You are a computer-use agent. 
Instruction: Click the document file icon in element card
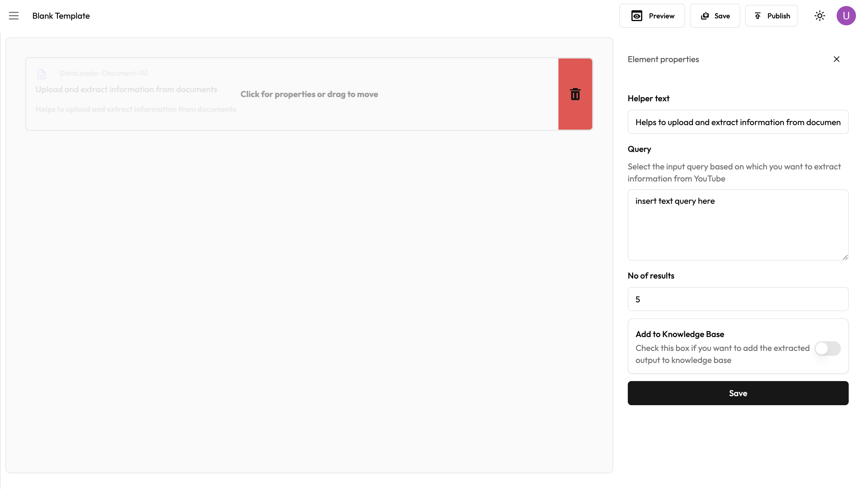point(42,74)
